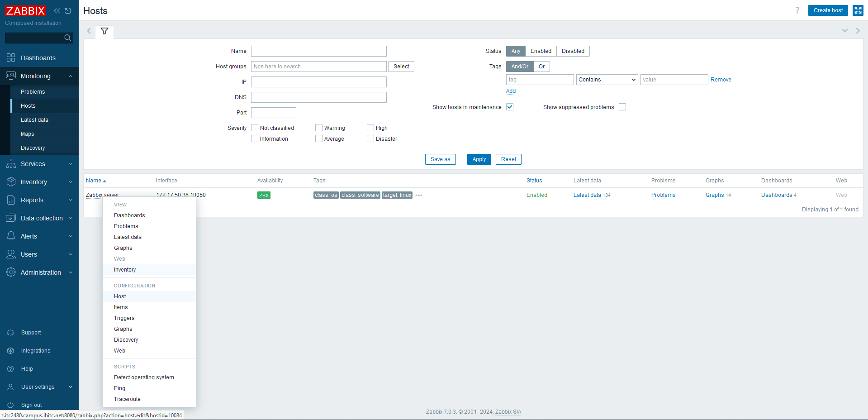Click the Create host button
The image size is (868, 420).
pos(828,10)
